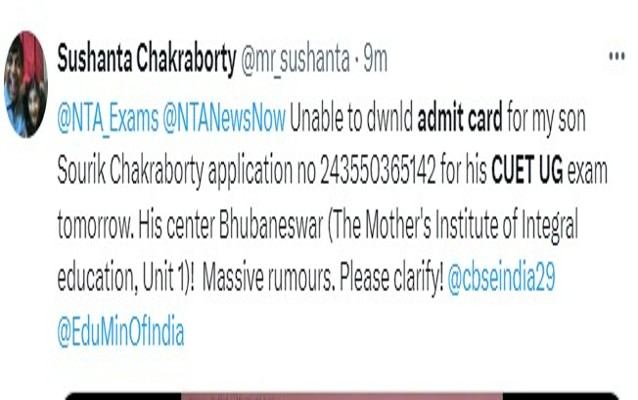Follow the @NTANewsNow mention link
638x400 pixels.
pos(224,118)
